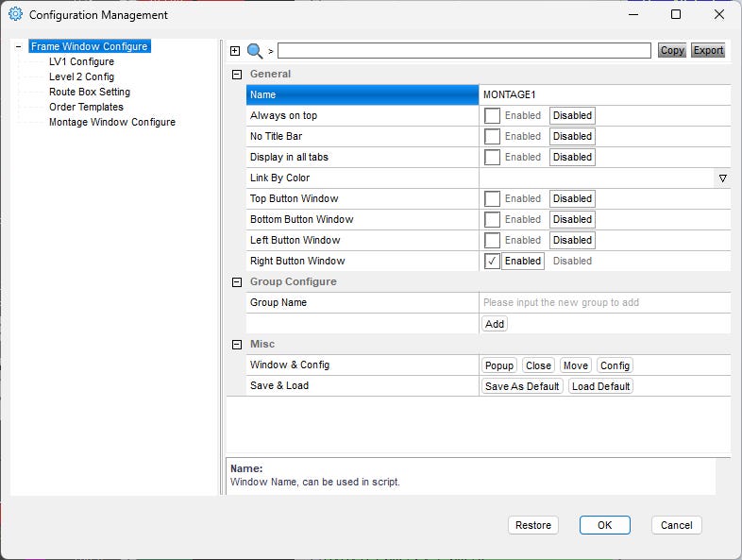Tick the Bottom Button Window checkbox

[x=492, y=220]
